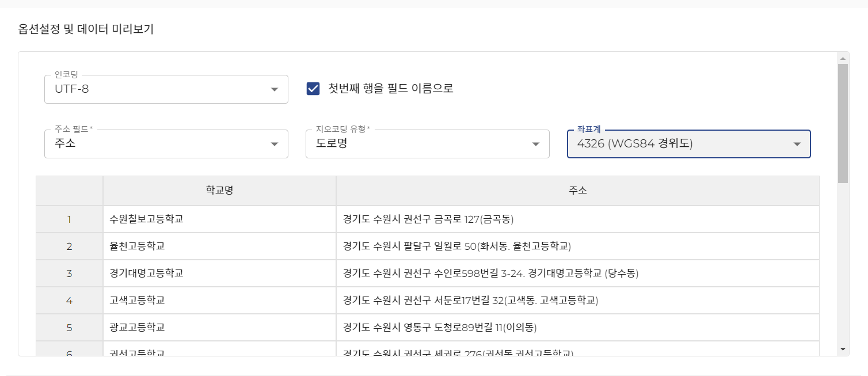868x376 pixels.
Task: Select row number 2 header
Action: tap(69, 246)
